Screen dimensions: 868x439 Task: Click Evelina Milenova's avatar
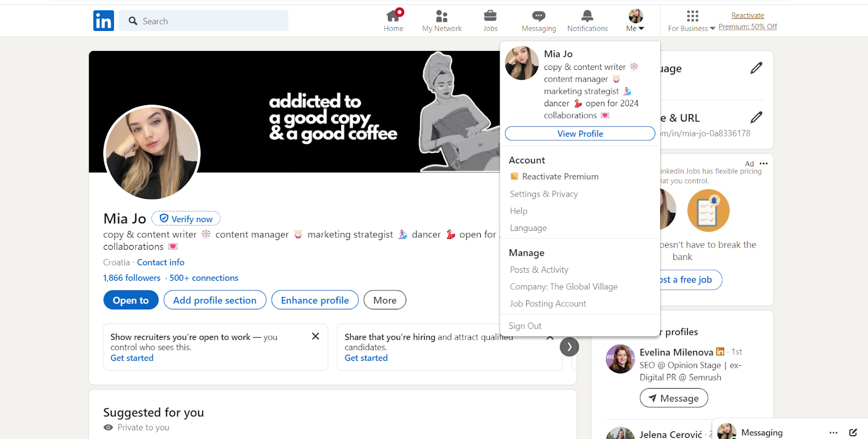(620, 359)
